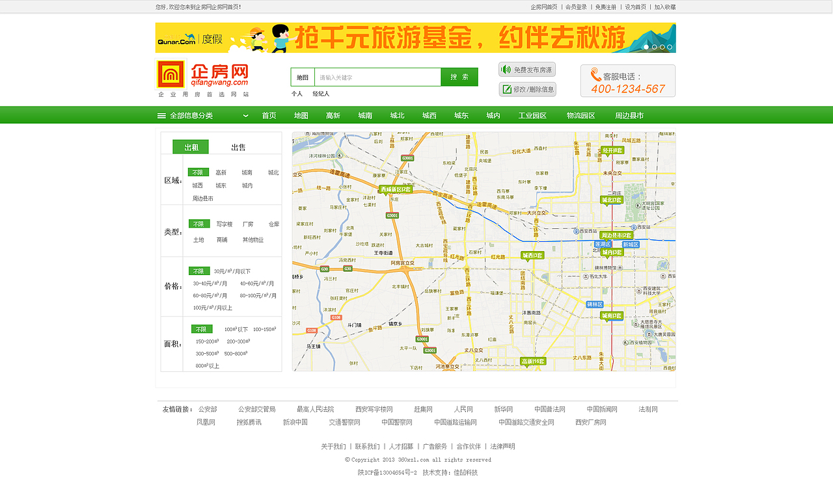Select 30元/㎡/月以下 price filter
This screenshot has height=504, width=833.
232,271
